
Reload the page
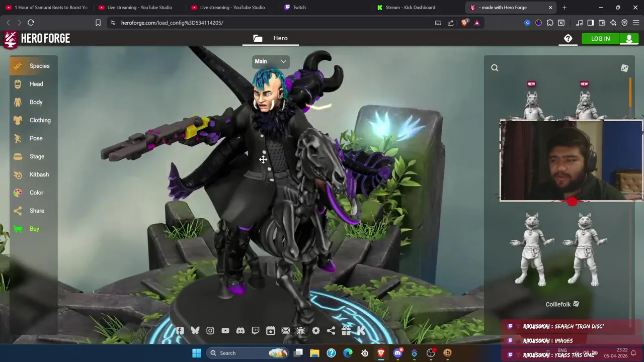31,23
